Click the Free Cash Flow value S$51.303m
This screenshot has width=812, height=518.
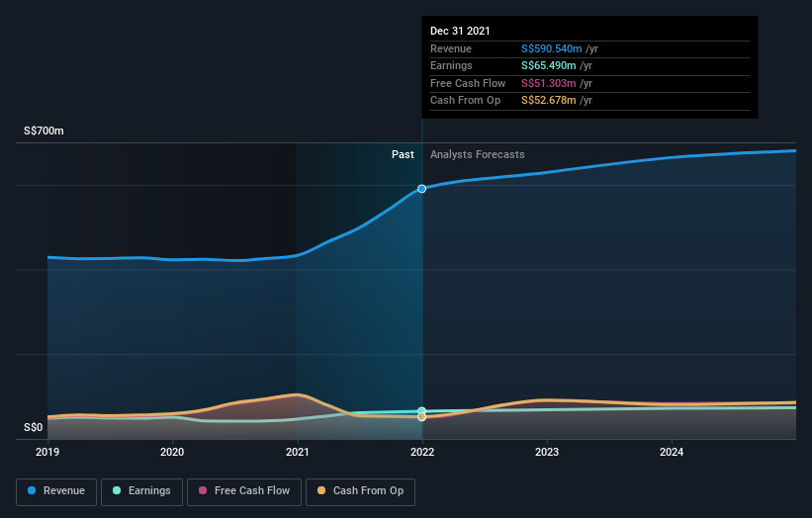[x=548, y=83]
